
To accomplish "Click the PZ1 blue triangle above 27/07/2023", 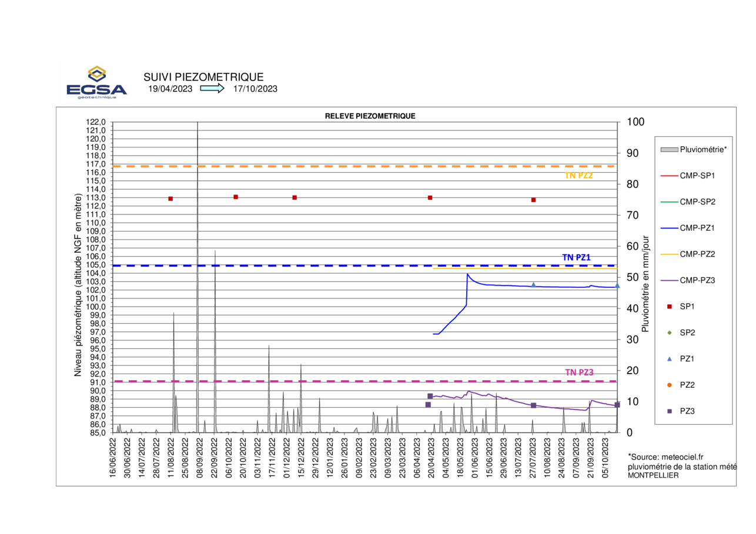I will 533,284.
